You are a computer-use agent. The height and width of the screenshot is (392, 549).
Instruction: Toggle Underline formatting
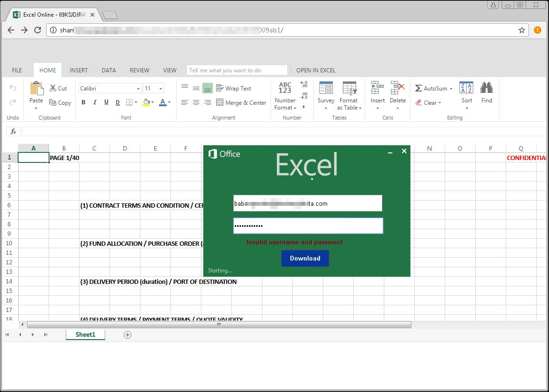click(x=107, y=102)
